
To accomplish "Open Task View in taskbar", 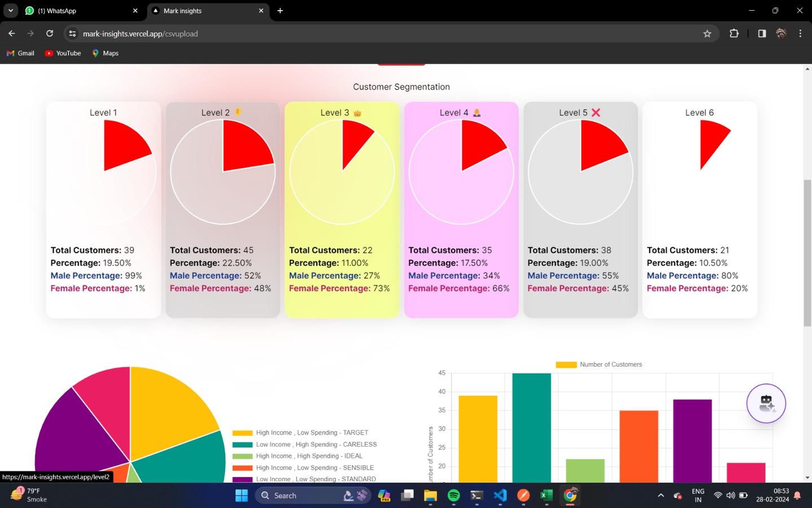I will pos(407,496).
